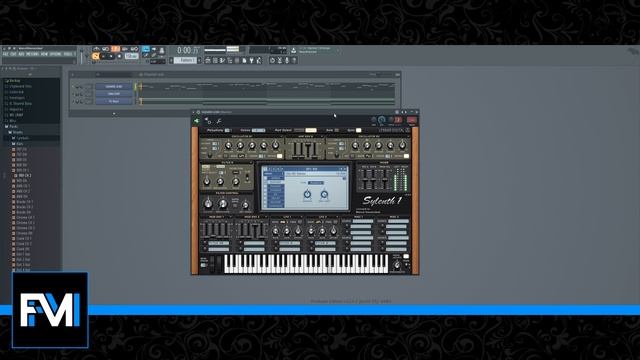This screenshot has width=640, height=360.
Task: Start playback with the Play button
Action: pos(103,56)
